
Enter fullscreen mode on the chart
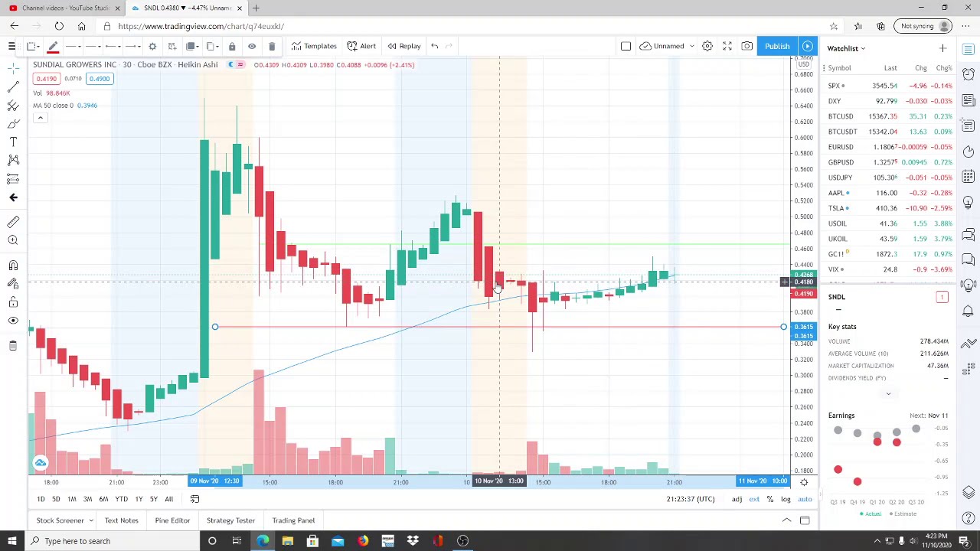click(727, 46)
